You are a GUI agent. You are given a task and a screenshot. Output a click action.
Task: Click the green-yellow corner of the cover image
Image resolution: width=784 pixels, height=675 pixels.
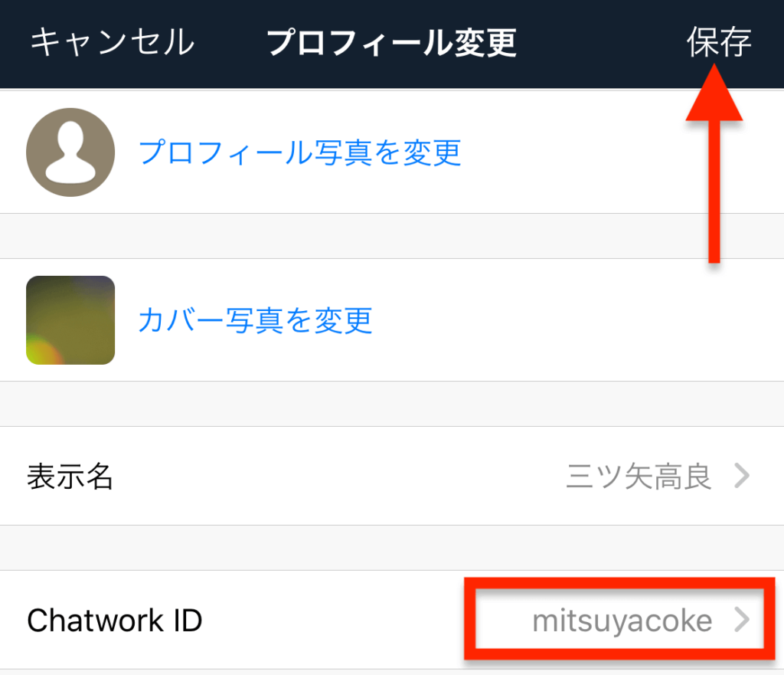[x=41, y=350]
